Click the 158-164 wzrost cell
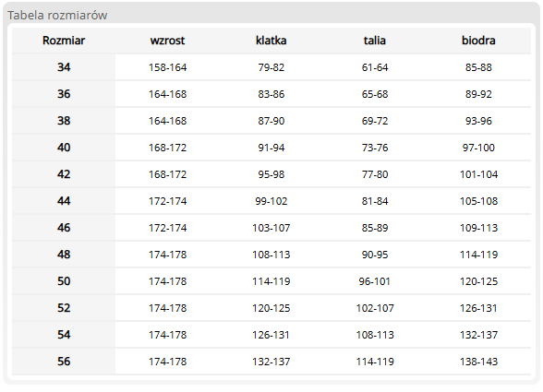 pyautogui.click(x=168, y=67)
